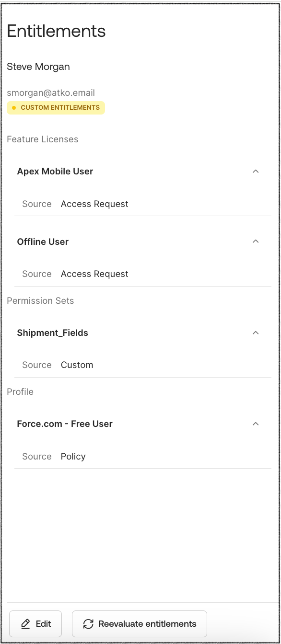281x644 pixels.
Task: Select the Shipment_Fields permission set
Action: point(53,333)
